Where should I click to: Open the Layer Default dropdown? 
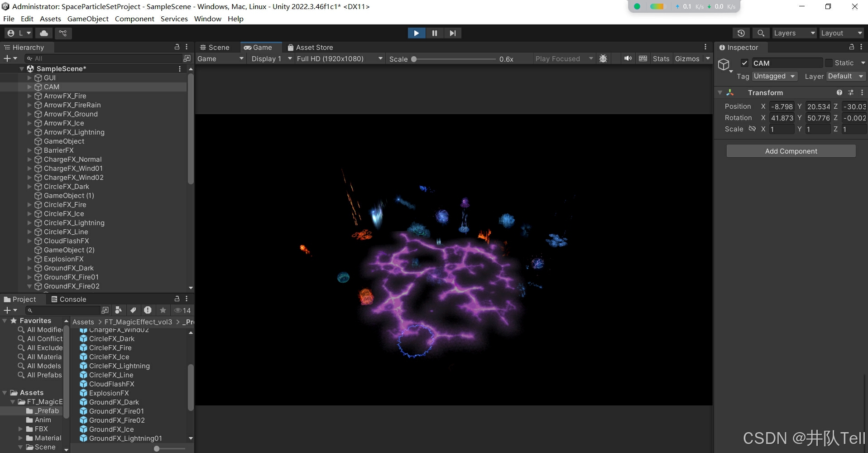[846, 76]
